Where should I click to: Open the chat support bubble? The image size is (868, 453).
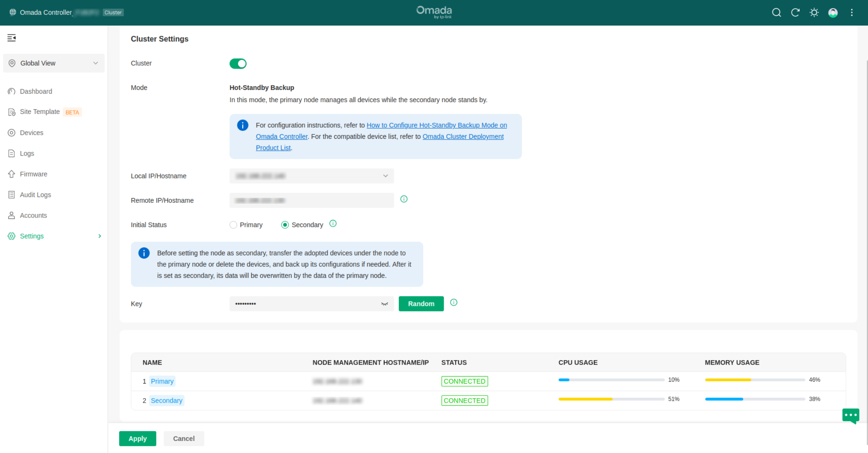pyautogui.click(x=851, y=416)
